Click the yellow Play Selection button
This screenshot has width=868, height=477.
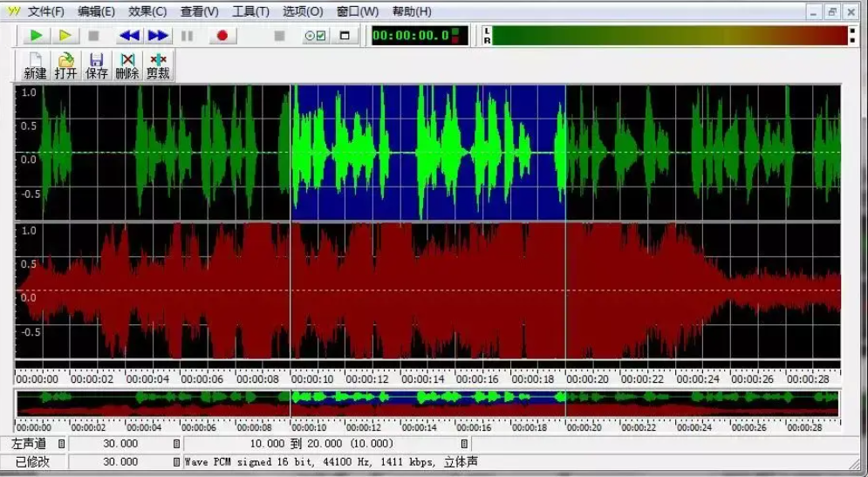click(65, 36)
